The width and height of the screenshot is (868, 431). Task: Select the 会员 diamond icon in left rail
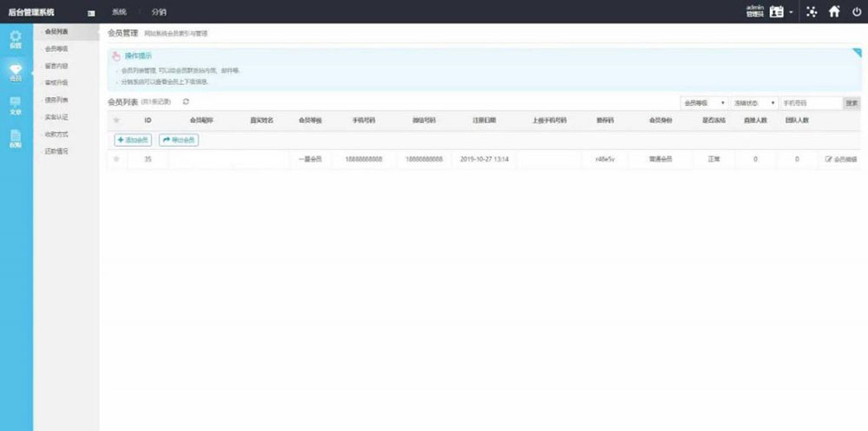[16, 73]
